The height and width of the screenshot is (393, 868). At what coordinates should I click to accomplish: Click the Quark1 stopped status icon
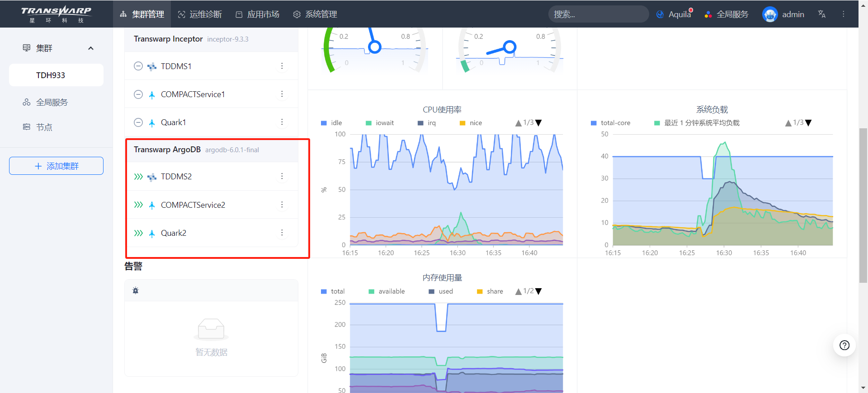coord(138,122)
